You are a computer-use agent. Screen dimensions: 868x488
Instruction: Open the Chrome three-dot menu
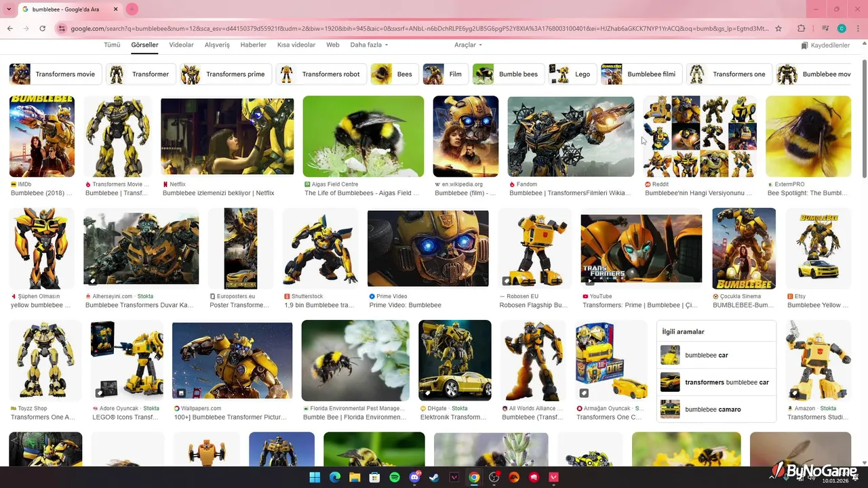856,28
